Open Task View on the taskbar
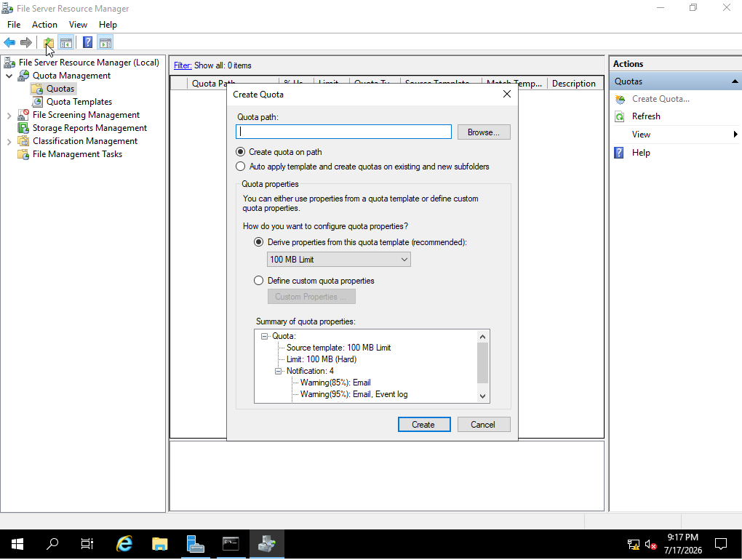The image size is (742, 560). click(87, 545)
